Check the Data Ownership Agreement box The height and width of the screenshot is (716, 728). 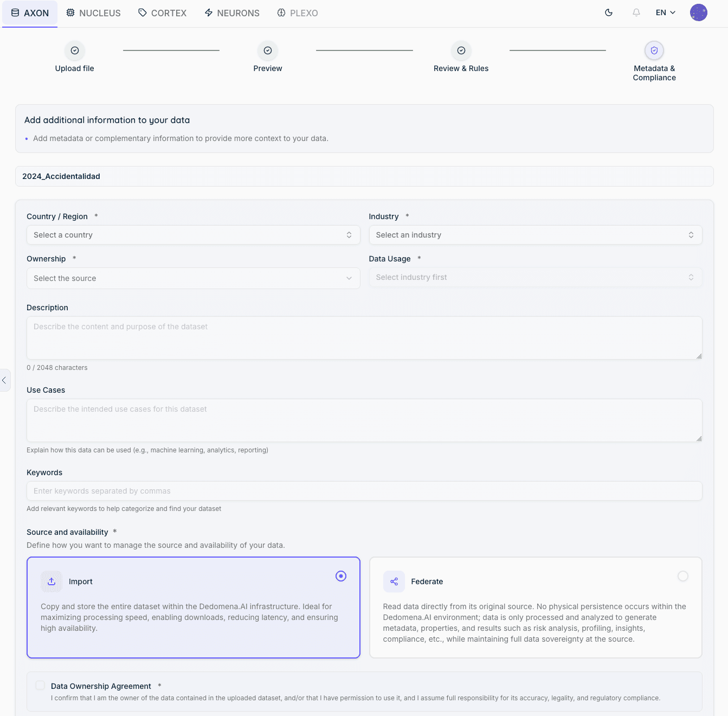[40, 685]
